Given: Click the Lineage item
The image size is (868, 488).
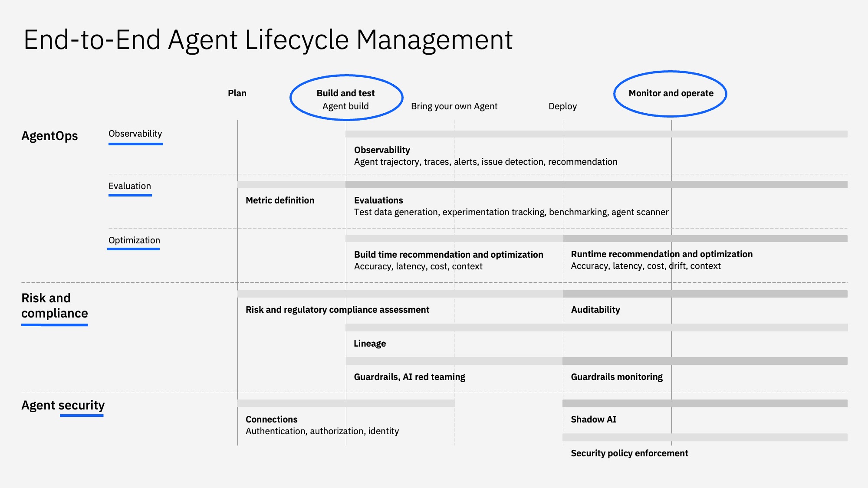Looking at the screenshot, I should [x=370, y=344].
